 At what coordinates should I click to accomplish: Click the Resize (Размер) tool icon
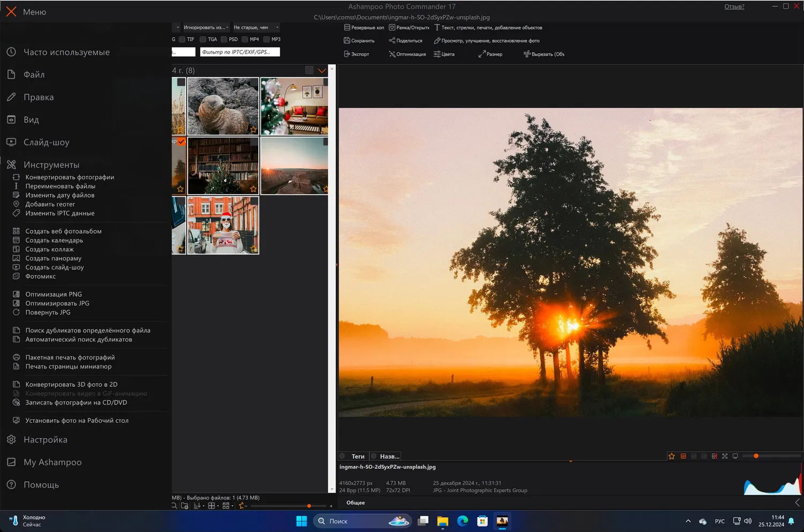click(x=482, y=54)
